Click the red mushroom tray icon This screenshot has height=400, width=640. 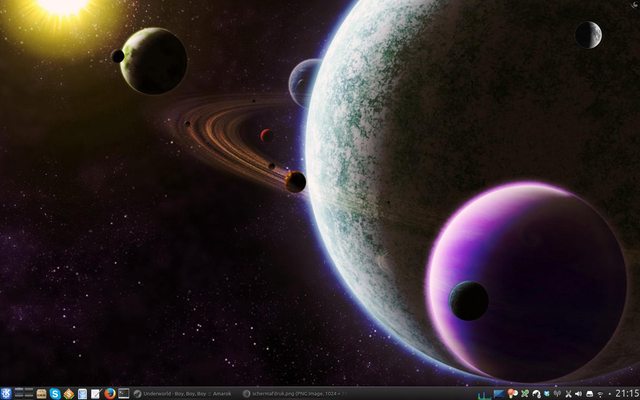pos(512,394)
